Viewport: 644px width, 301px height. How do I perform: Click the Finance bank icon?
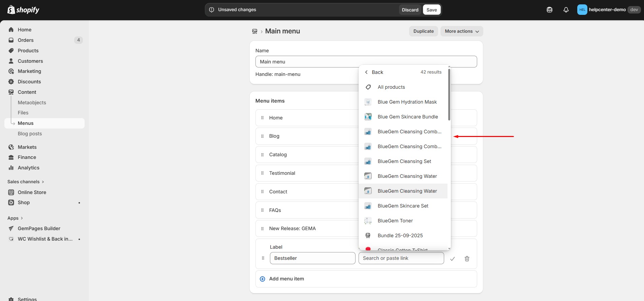pyautogui.click(x=11, y=157)
